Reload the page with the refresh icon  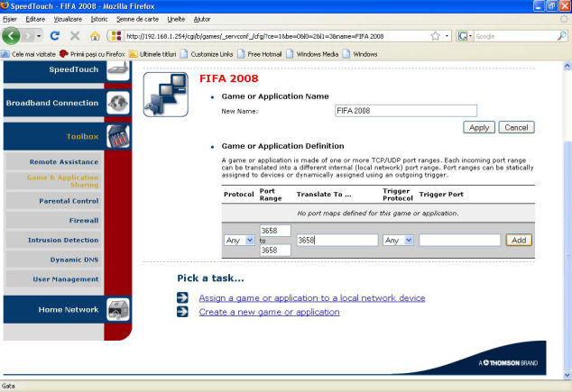(55, 36)
